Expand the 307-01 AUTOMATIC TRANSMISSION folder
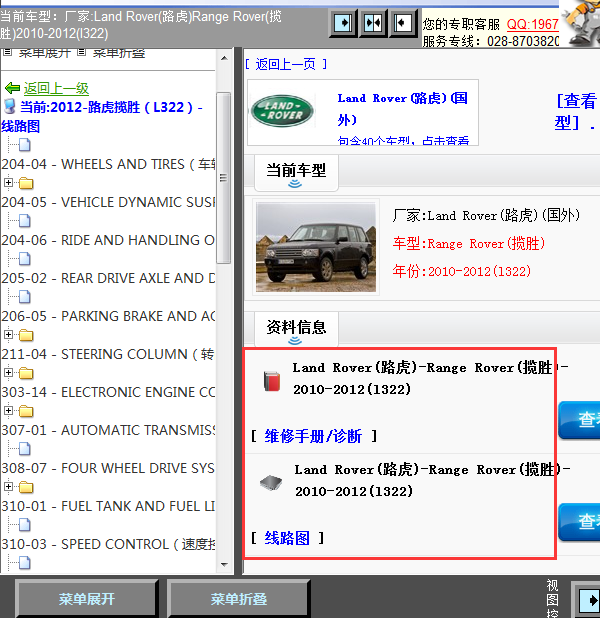 8,411
